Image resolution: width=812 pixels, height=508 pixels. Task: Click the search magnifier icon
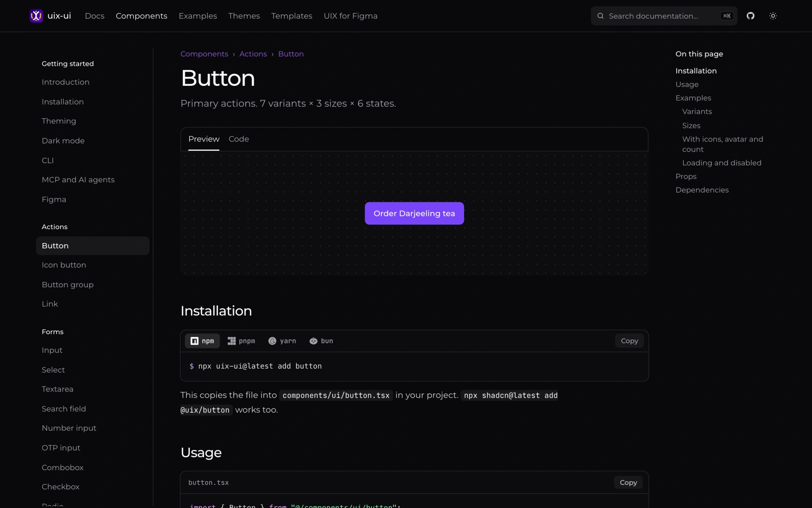(x=600, y=16)
